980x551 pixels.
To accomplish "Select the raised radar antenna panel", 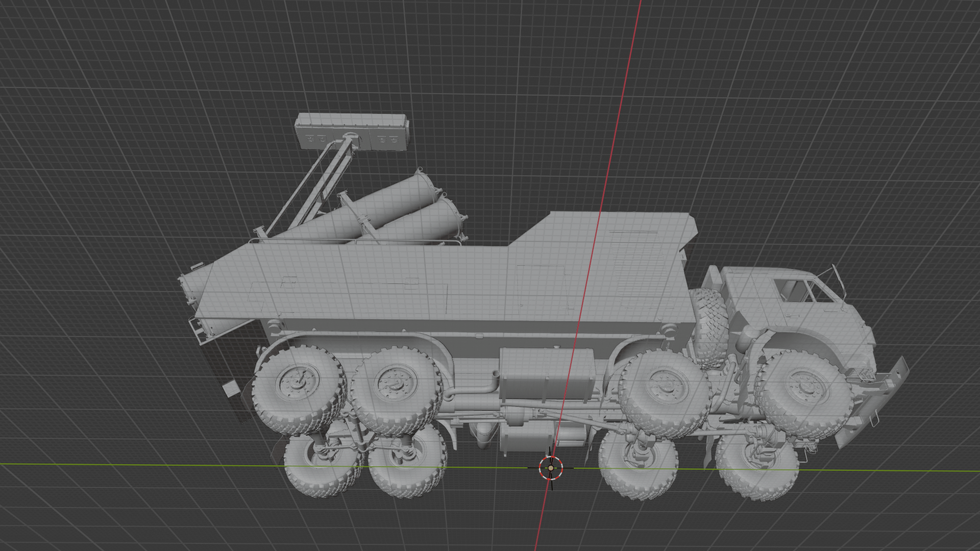I will click(x=352, y=132).
